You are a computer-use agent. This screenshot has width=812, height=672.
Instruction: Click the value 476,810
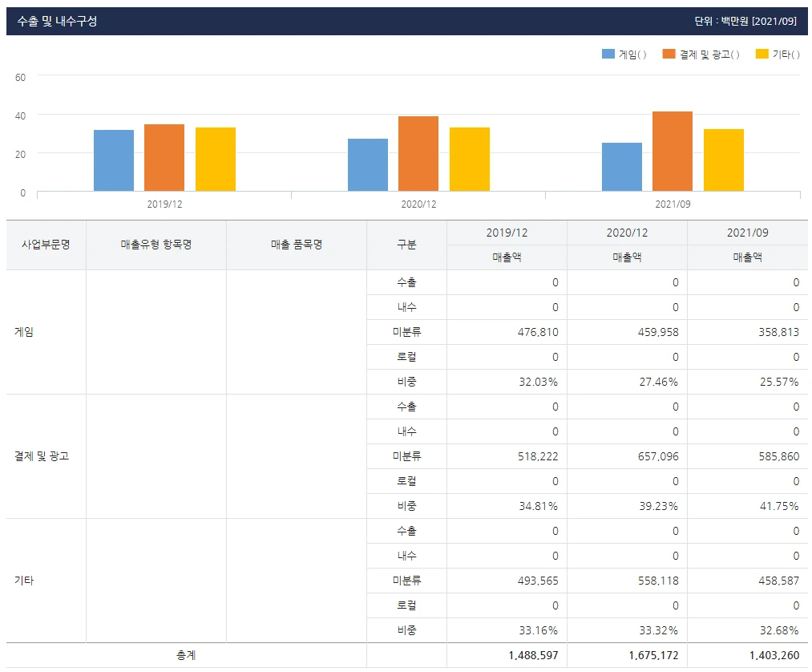tap(538, 332)
